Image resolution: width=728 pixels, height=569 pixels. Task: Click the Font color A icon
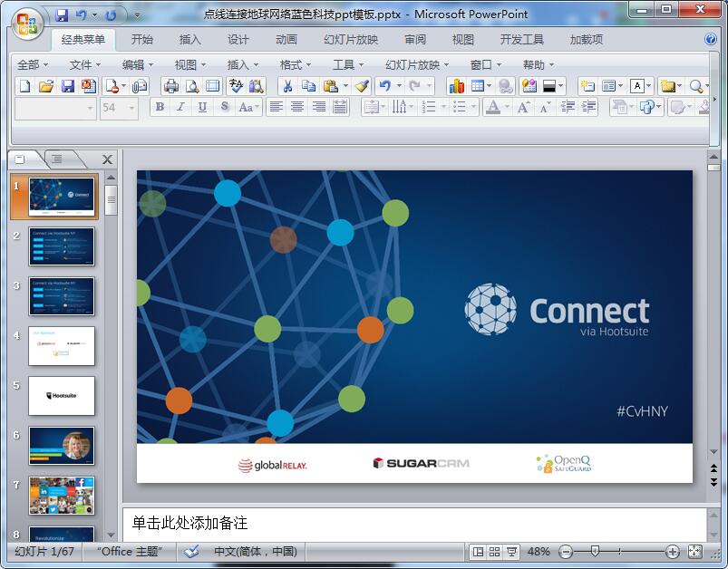[x=493, y=108]
